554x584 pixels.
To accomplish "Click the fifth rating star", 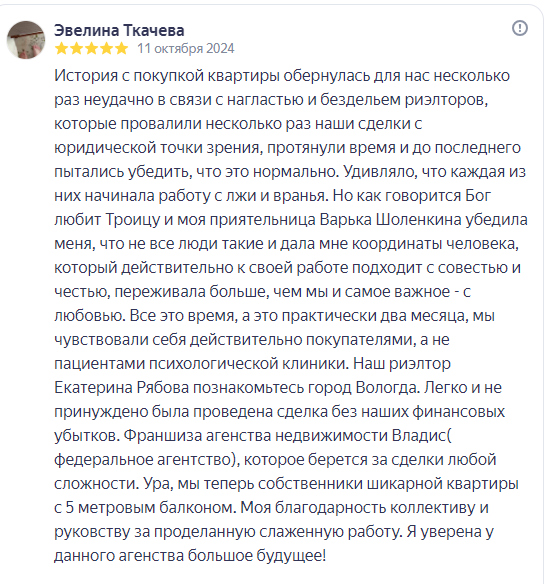I will (x=121, y=48).
